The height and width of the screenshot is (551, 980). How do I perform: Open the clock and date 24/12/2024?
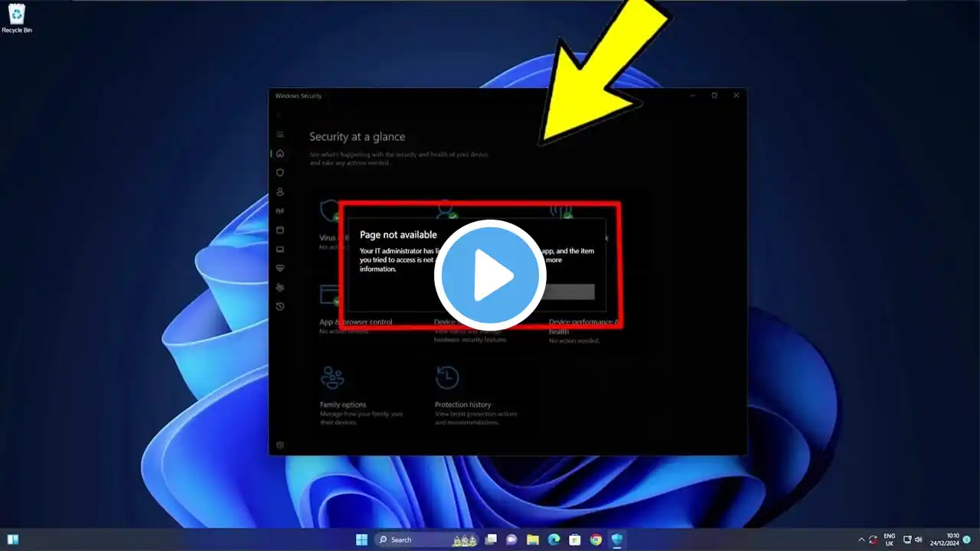coord(945,540)
